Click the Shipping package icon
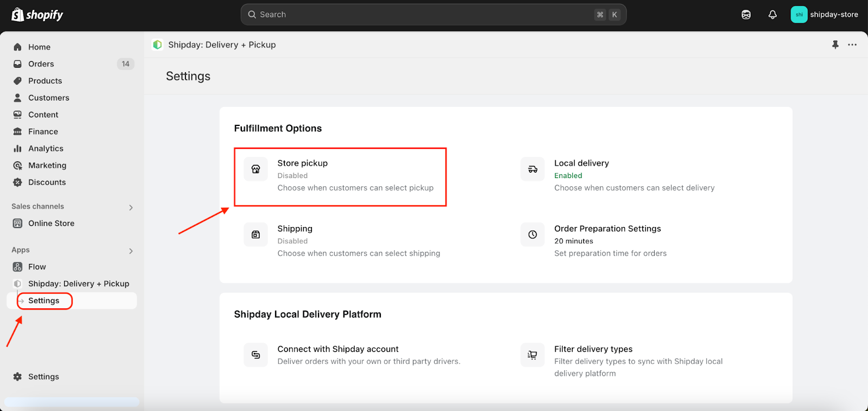Image resolution: width=868 pixels, height=411 pixels. 256,235
